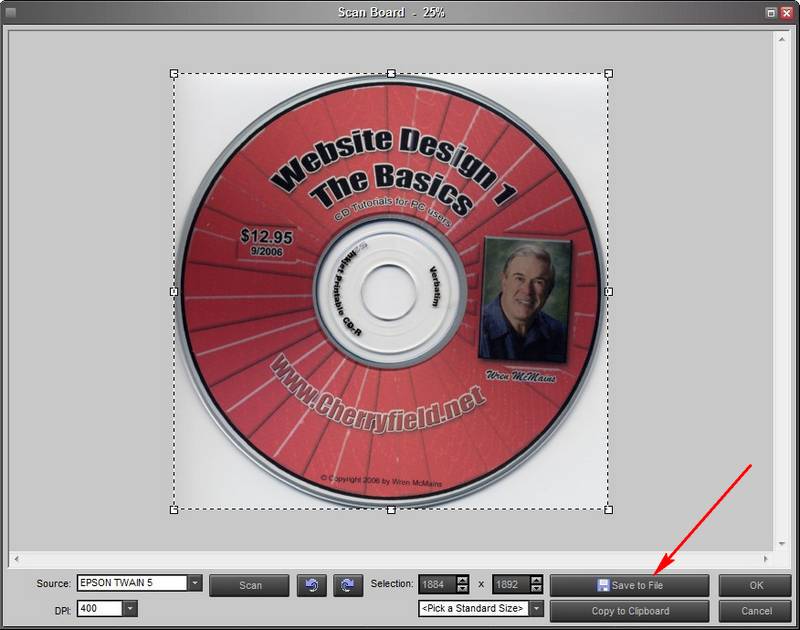Increase selection height with up stepper
Screen dimensions: 800x630
tap(537, 580)
